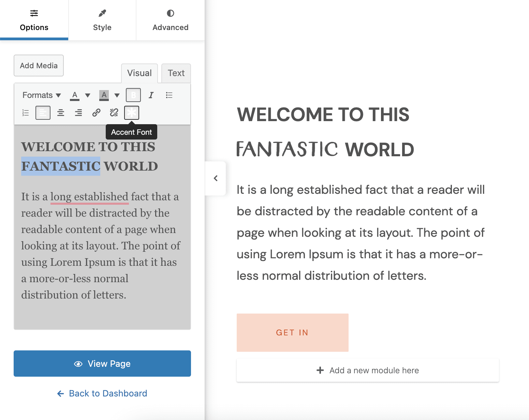
Task: Switch to the Options tab
Action: click(x=34, y=20)
